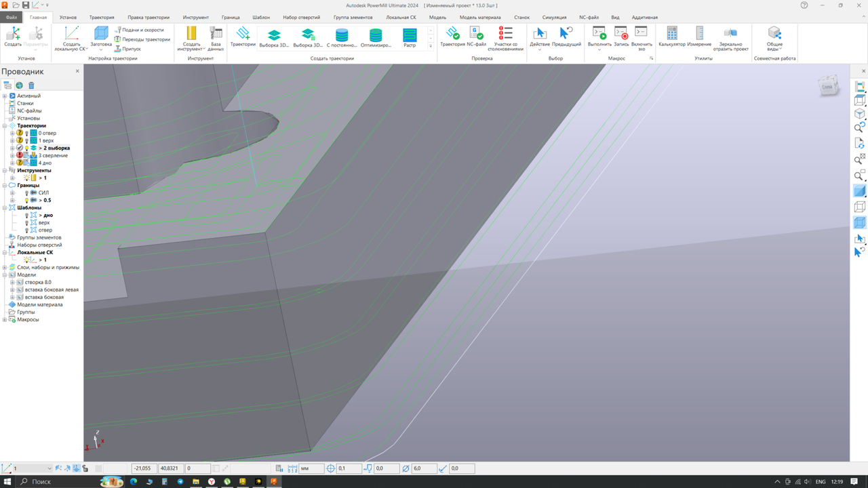
Task: Toggle macro echo (Включить эхо)
Action: 642,39
